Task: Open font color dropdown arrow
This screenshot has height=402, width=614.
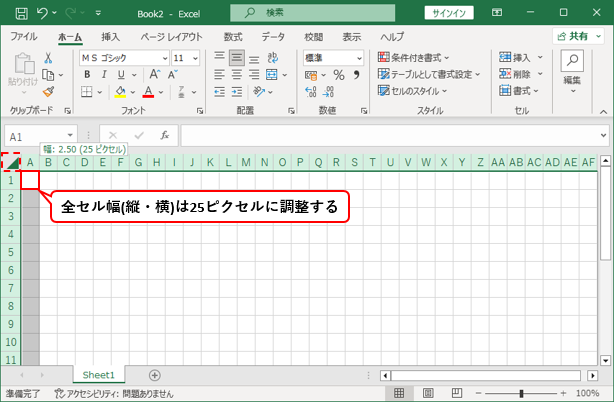Action: coord(161,92)
